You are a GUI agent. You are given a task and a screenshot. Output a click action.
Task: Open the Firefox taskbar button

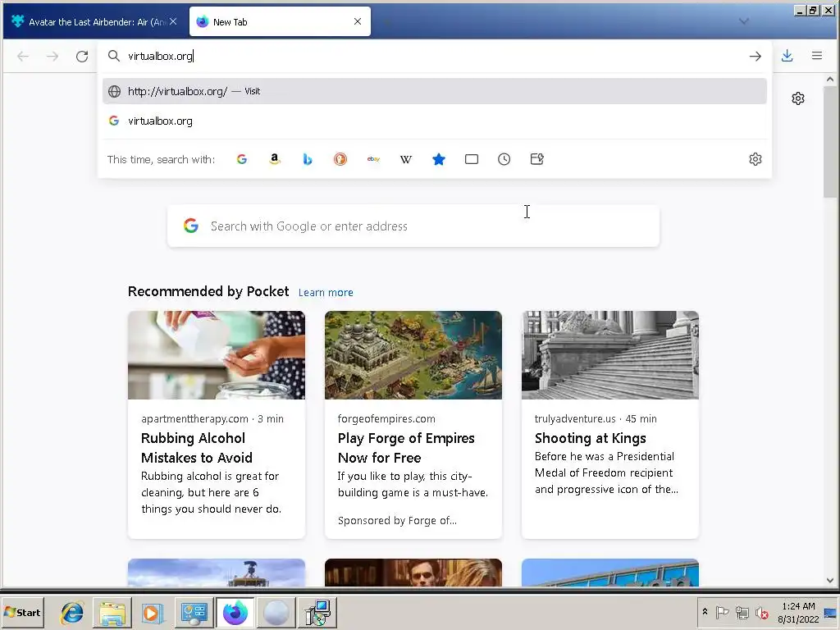[235, 612]
